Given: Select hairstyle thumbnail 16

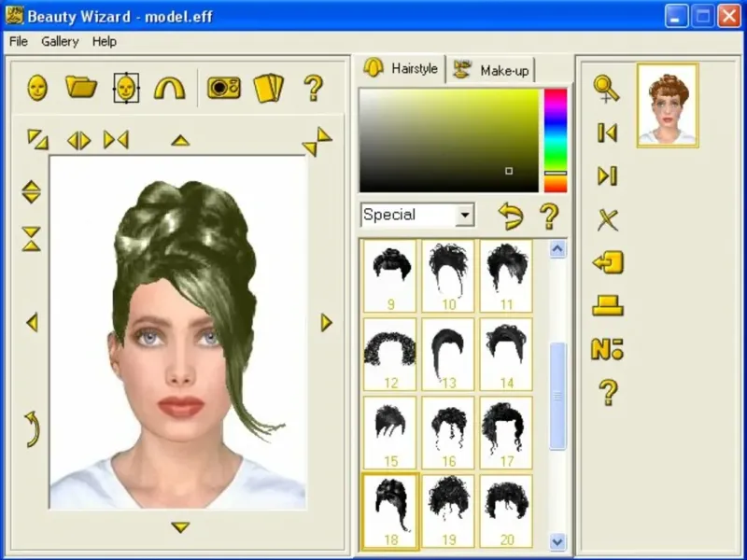Looking at the screenshot, I should pos(448,432).
